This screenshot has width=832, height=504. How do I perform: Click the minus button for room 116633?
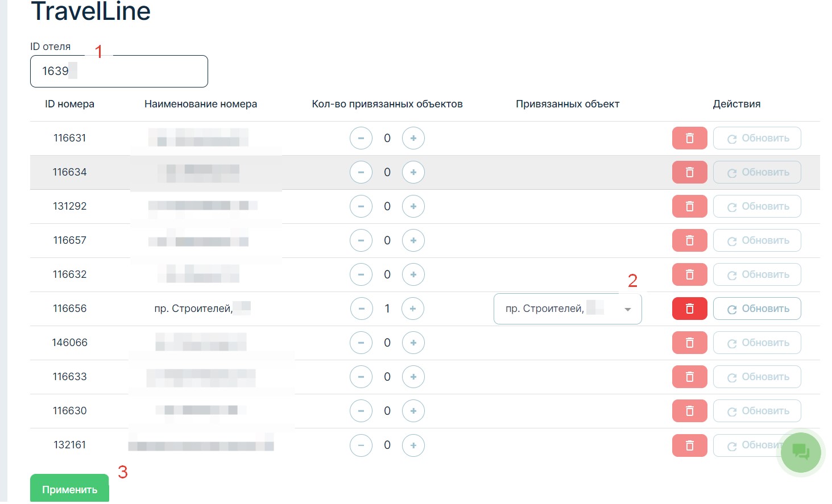point(361,377)
